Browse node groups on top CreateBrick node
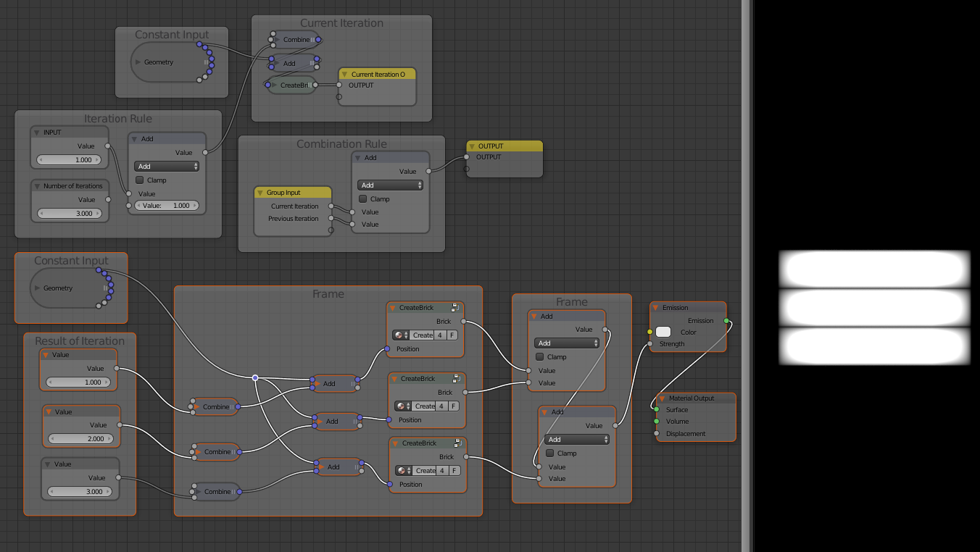 (x=402, y=335)
